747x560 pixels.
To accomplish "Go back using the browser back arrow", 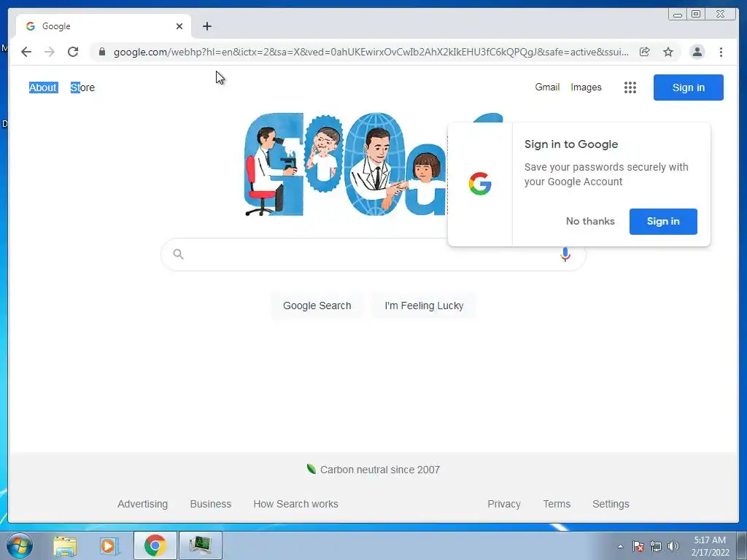I will pyautogui.click(x=26, y=52).
